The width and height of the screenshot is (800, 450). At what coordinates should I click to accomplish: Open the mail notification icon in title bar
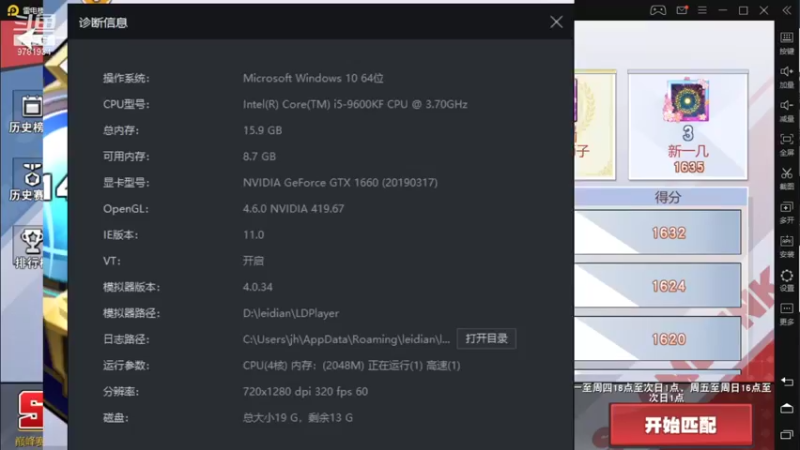pos(682,10)
